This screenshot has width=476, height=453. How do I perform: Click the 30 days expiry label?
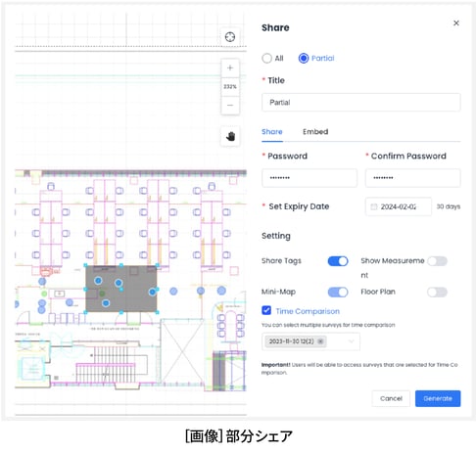(449, 206)
